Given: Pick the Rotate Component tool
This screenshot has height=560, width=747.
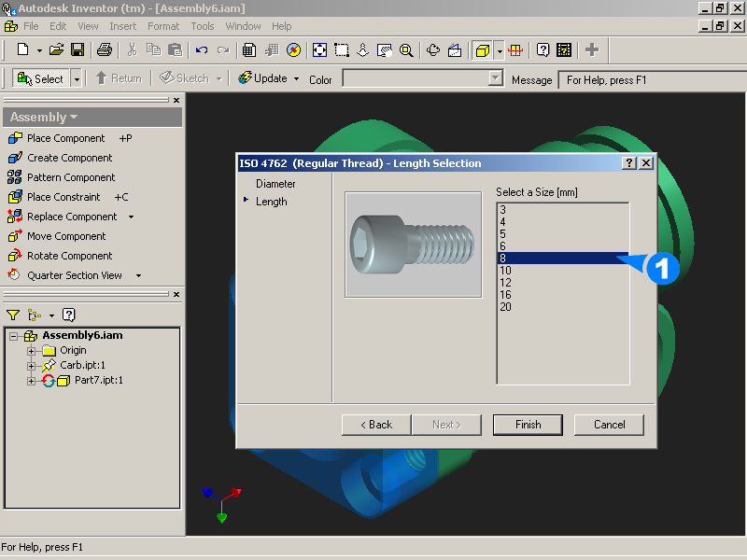Looking at the screenshot, I should pos(69,256).
